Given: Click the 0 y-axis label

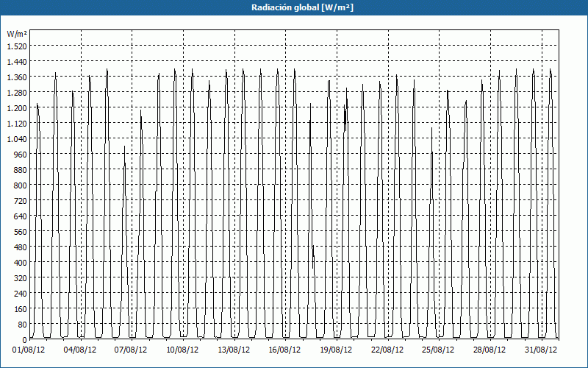Looking at the screenshot, I should 24,340.
